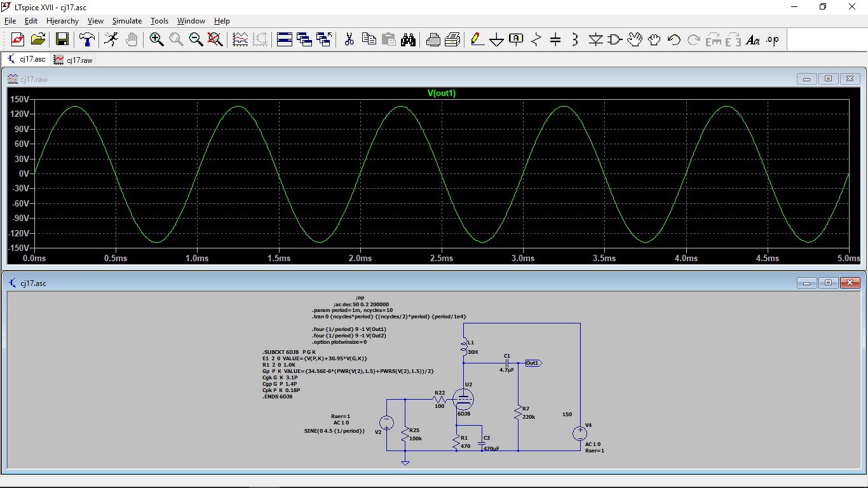
Task: Open the Simulate menu
Action: pyautogui.click(x=126, y=21)
